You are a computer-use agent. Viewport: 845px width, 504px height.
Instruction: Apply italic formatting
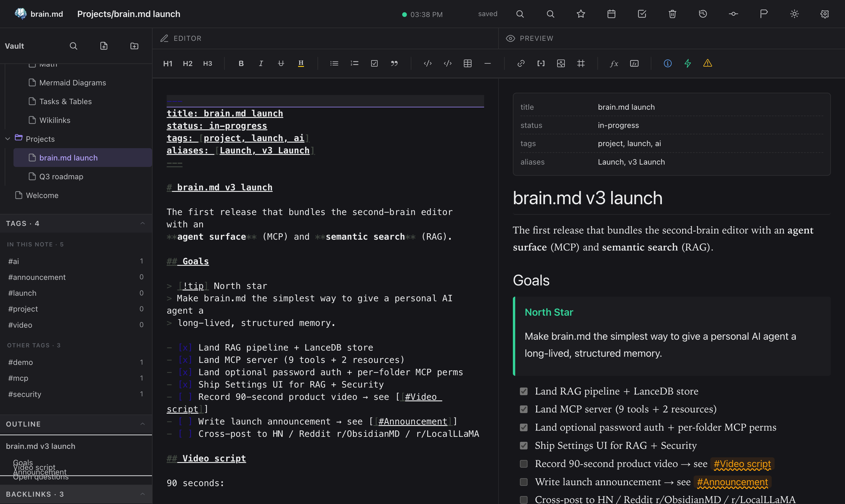pos(261,63)
